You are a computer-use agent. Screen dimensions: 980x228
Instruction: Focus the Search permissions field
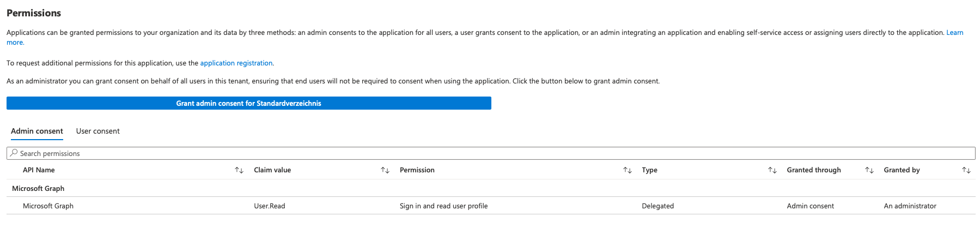pos(490,153)
